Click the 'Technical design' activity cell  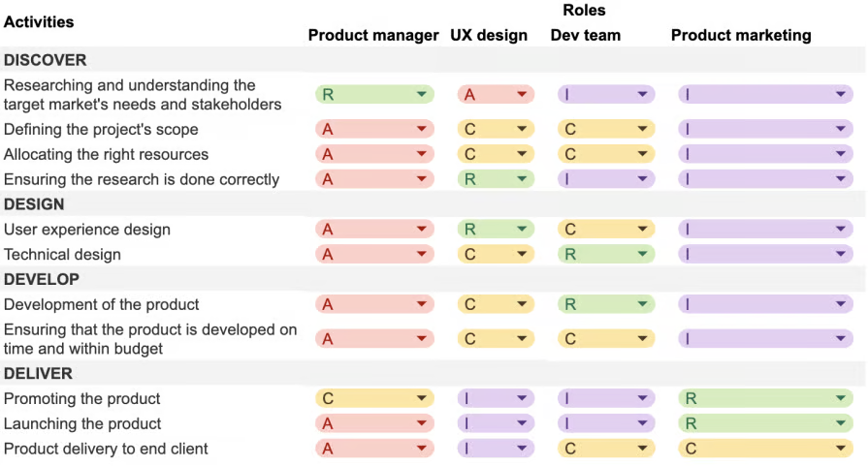tap(62, 254)
